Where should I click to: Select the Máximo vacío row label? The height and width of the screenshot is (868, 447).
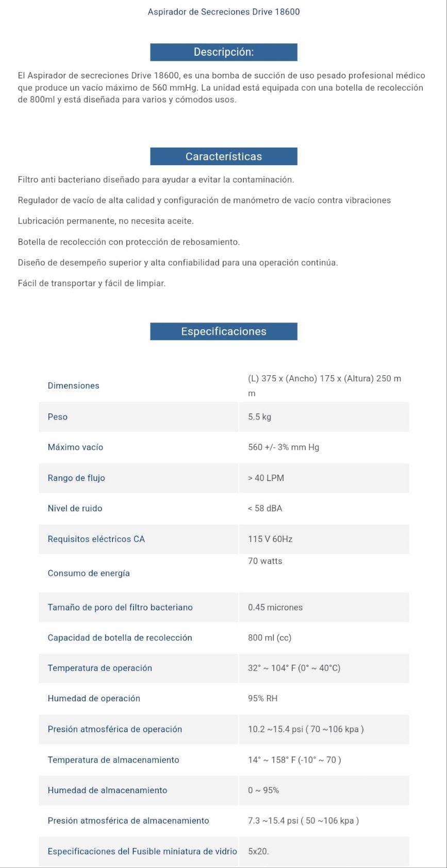[75, 447]
